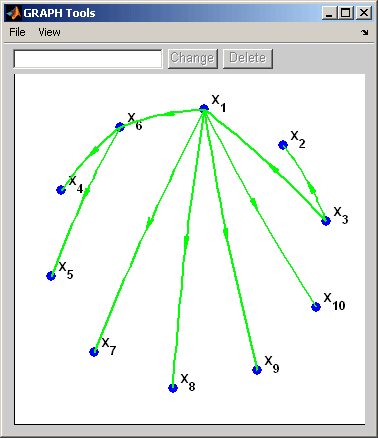Click the Change button

pyautogui.click(x=193, y=59)
